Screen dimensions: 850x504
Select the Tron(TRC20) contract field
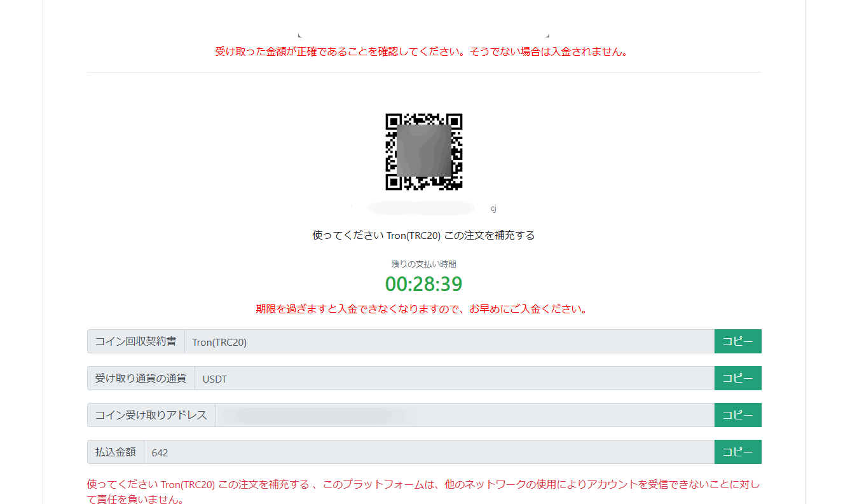coord(449,341)
